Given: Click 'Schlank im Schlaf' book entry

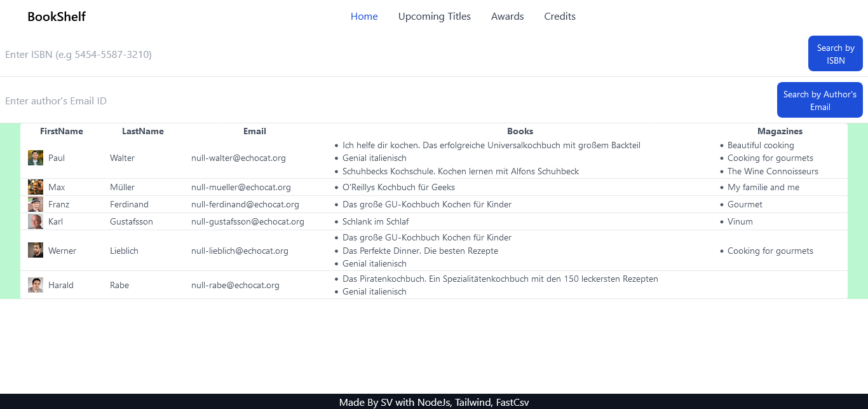Looking at the screenshot, I should pyautogui.click(x=376, y=221).
